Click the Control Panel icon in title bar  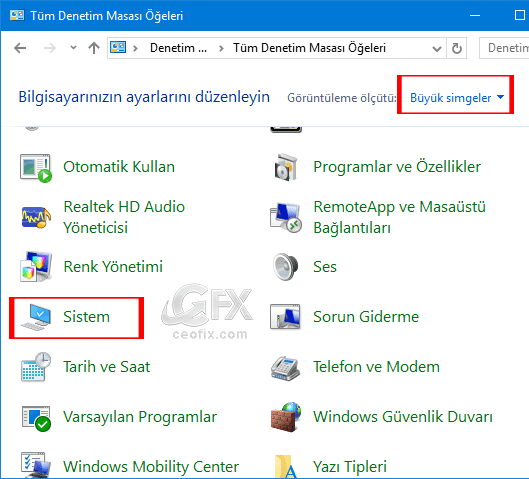coord(17,16)
